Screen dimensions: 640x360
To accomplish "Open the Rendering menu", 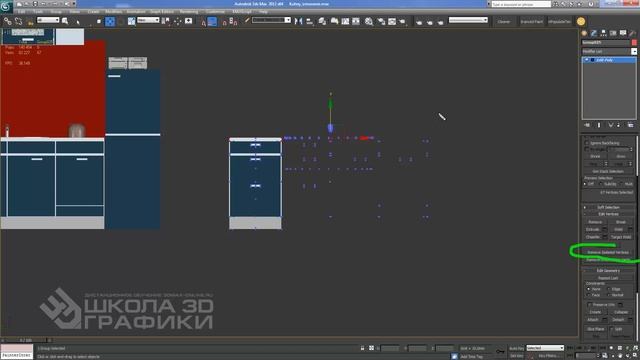I will [x=189, y=12].
